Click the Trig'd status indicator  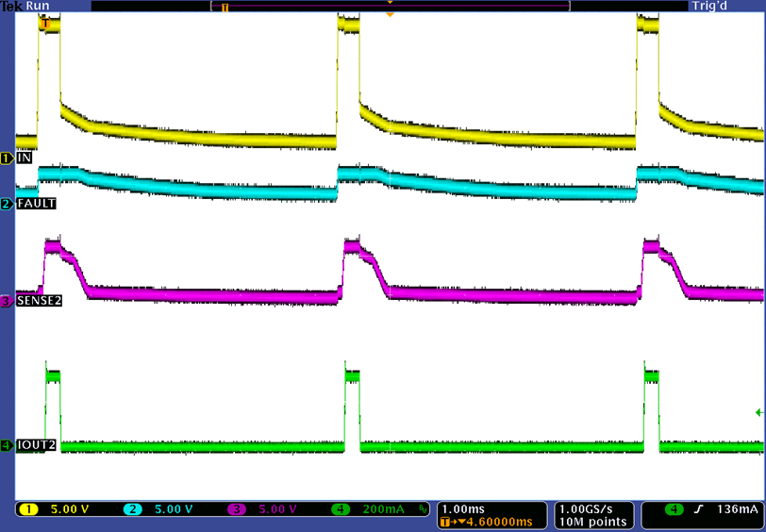click(709, 6)
